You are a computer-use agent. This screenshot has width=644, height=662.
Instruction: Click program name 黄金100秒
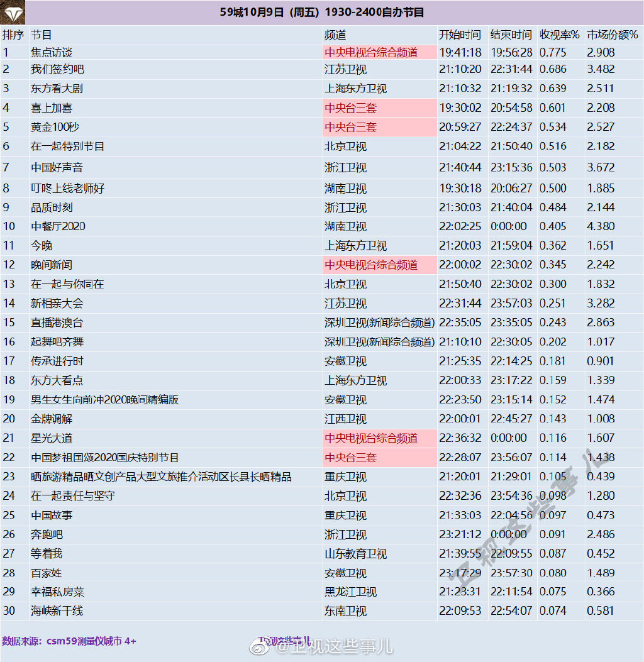55,127
